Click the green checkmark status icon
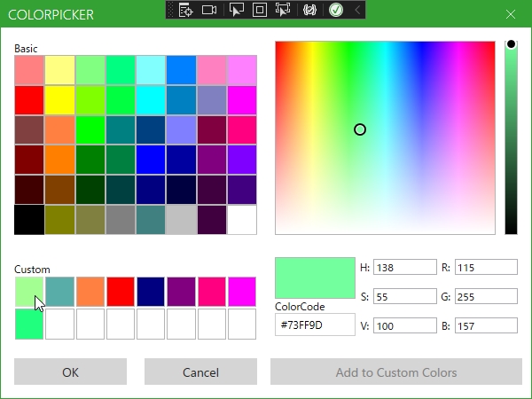This screenshot has width=532, height=399. tap(336, 10)
